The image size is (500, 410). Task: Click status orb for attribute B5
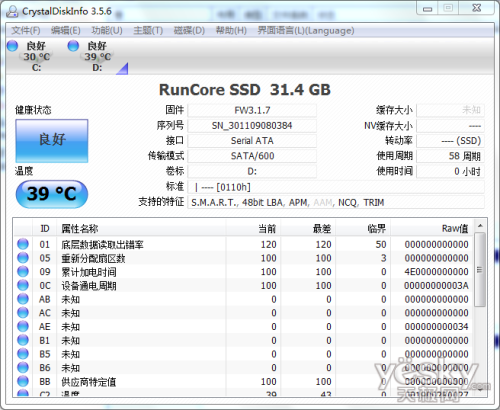pyautogui.click(x=23, y=354)
